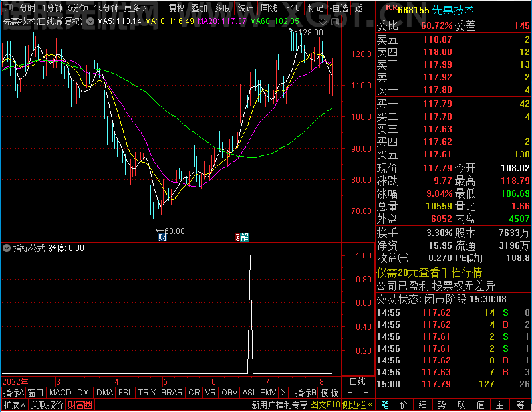Open 复权 adjustment menu

click(176, 8)
